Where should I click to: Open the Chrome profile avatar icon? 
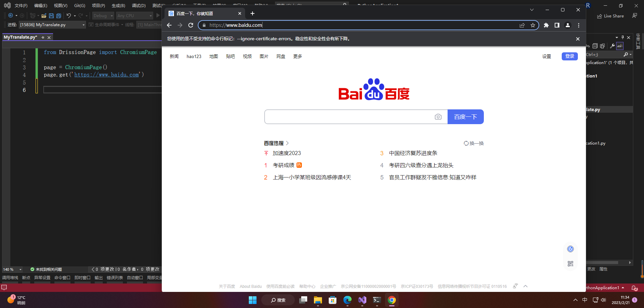(568, 25)
